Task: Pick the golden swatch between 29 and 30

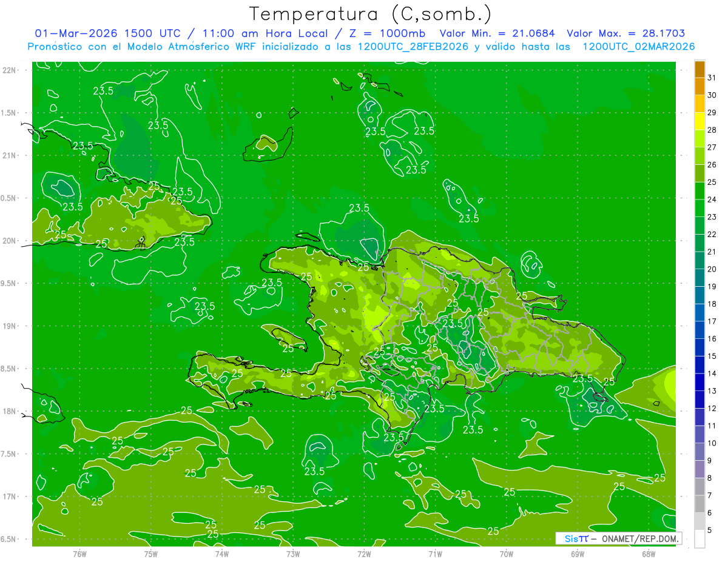Action: click(699, 104)
